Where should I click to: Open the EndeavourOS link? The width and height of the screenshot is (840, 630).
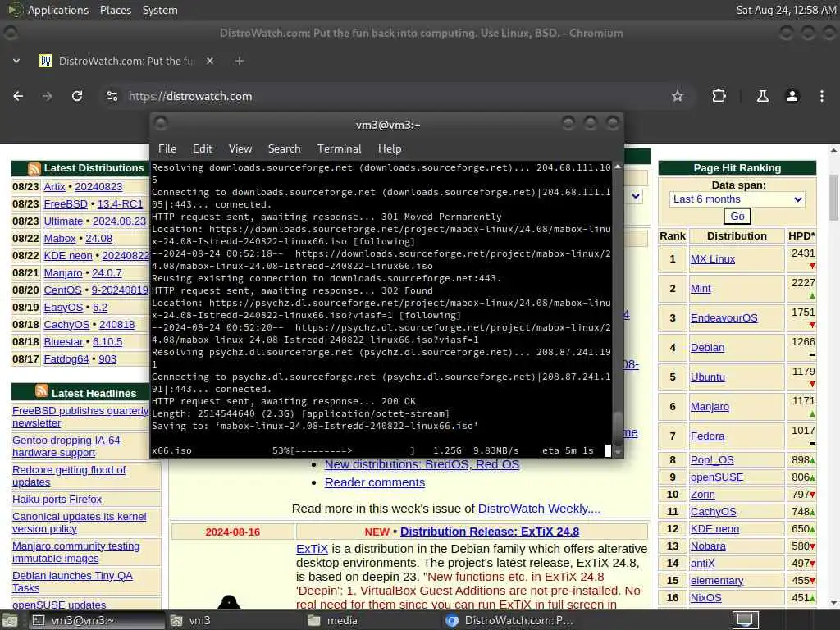point(724,317)
